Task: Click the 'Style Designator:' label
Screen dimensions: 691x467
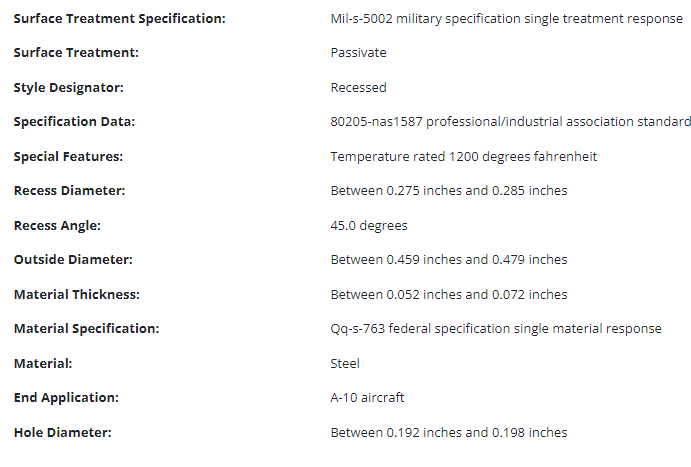Action: [69, 88]
